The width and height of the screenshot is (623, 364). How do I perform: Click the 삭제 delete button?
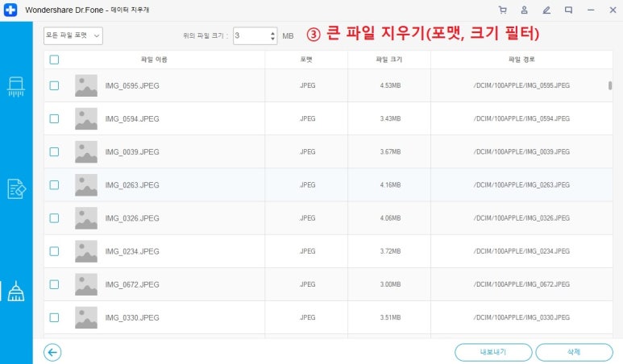pyautogui.click(x=574, y=352)
